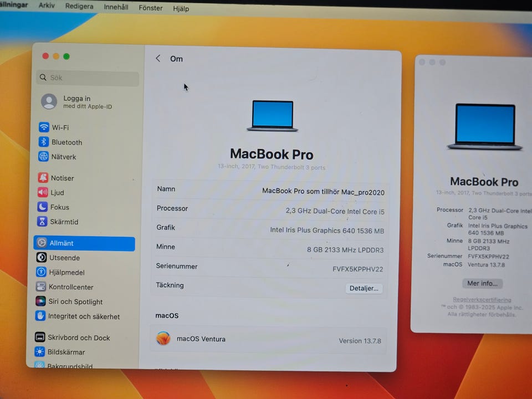The width and height of the screenshot is (532, 399).
Task: Click the Detaljer... button for Täckning
Action: 364,288
